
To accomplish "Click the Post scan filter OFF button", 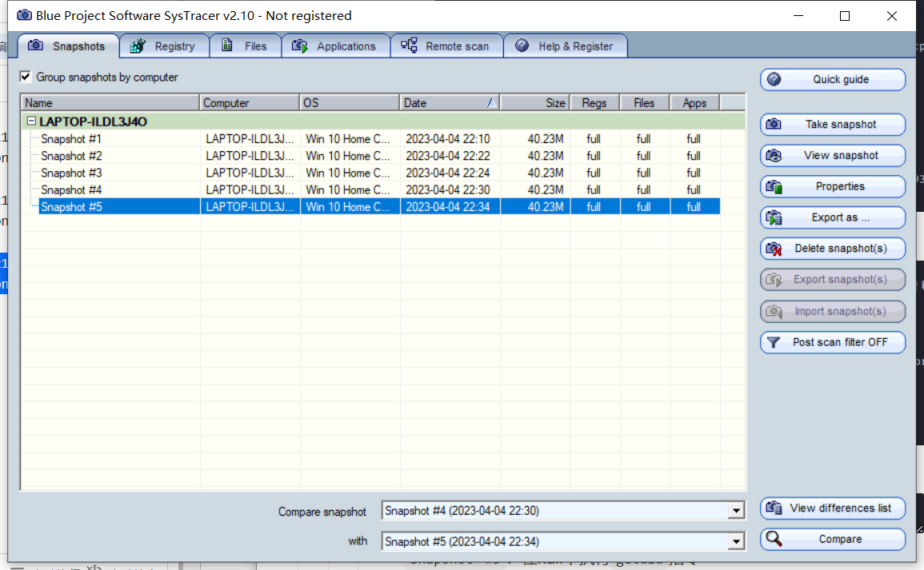I will tap(833, 342).
